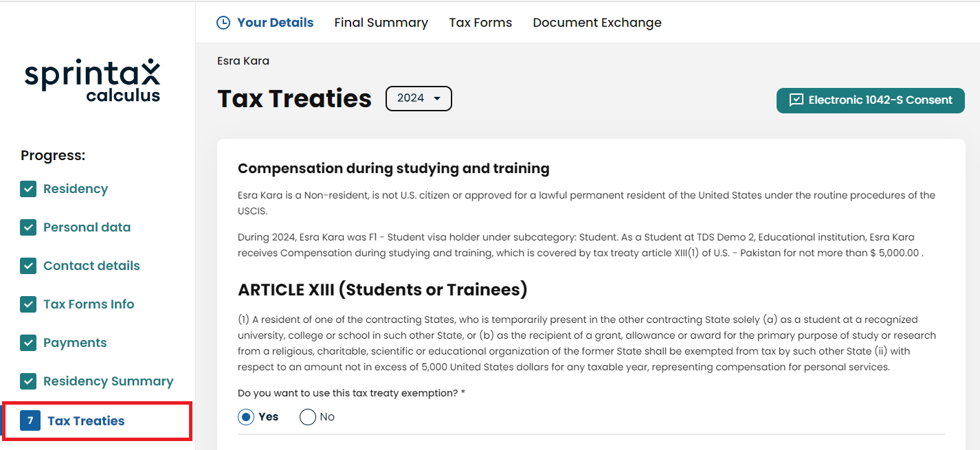Click the checkmark icon next to Payments

[x=28, y=343]
